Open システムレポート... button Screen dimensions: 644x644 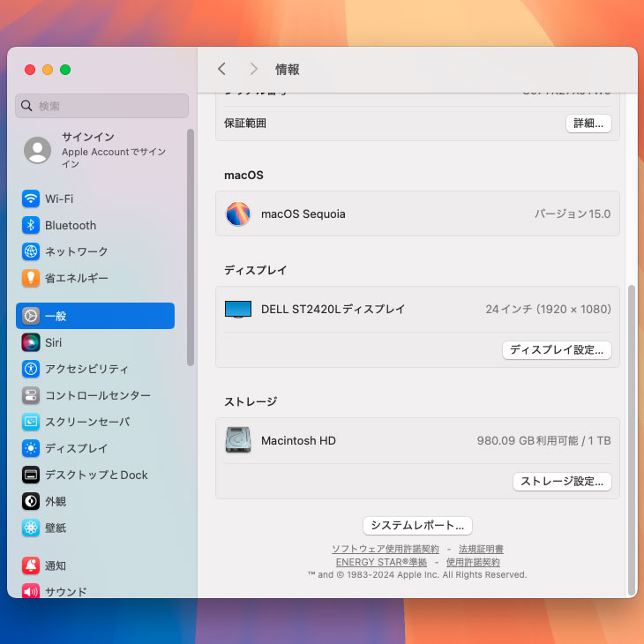[417, 526]
